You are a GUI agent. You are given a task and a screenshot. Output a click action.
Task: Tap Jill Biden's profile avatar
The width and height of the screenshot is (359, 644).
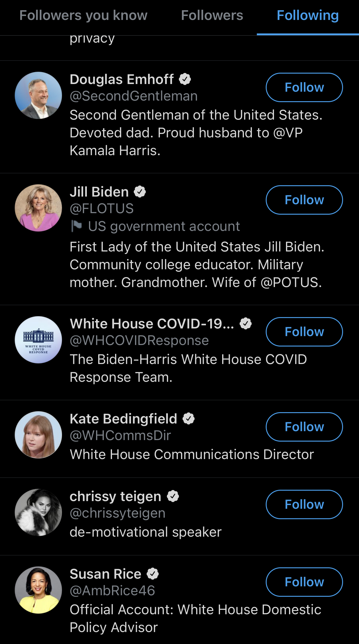point(38,208)
